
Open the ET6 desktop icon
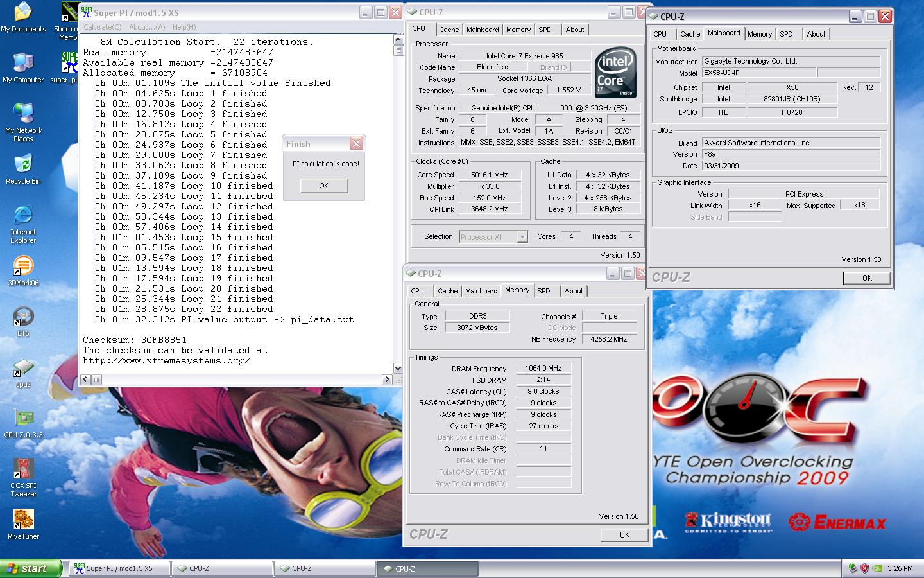click(23, 322)
